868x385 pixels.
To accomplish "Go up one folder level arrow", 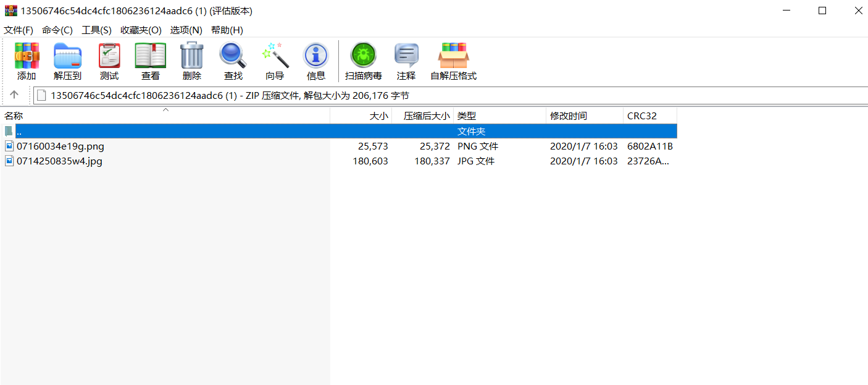I will pyautogui.click(x=14, y=95).
